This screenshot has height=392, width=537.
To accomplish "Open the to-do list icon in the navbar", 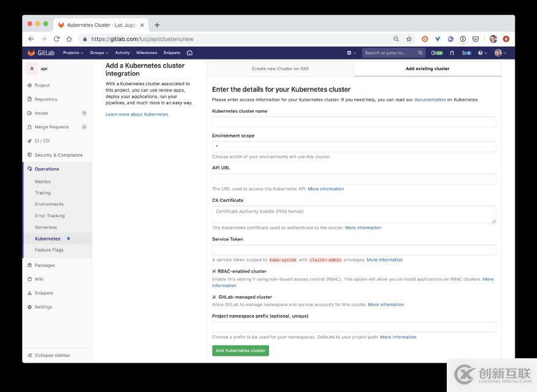I will (466, 53).
